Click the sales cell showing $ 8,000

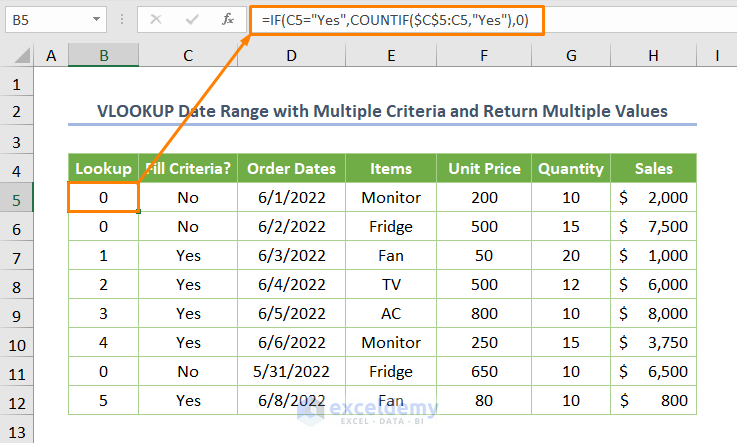click(653, 313)
